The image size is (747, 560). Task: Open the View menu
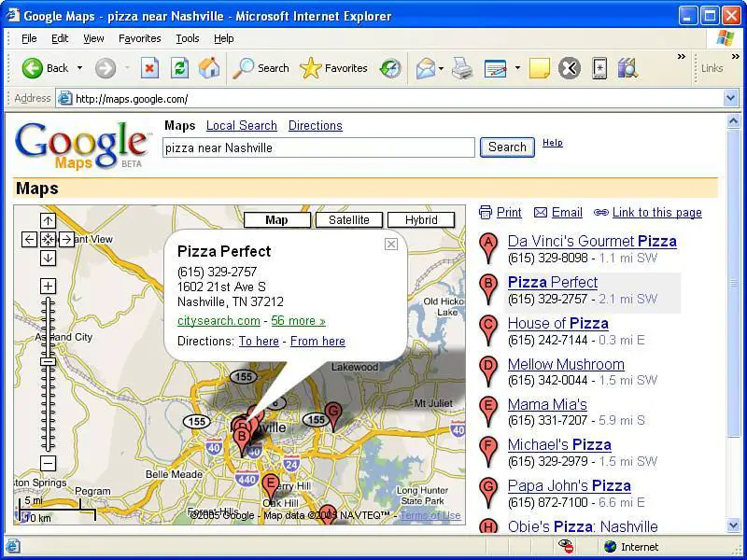pos(93,38)
